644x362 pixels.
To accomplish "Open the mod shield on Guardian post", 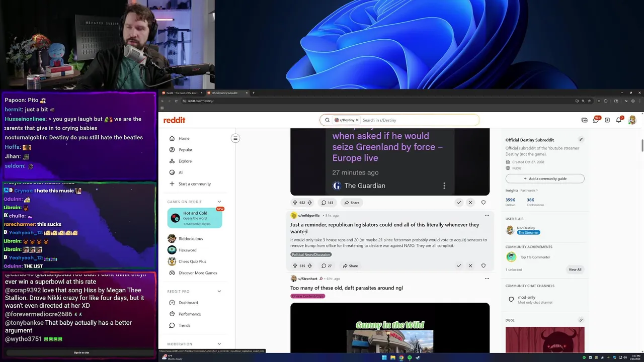I will [x=484, y=203].
